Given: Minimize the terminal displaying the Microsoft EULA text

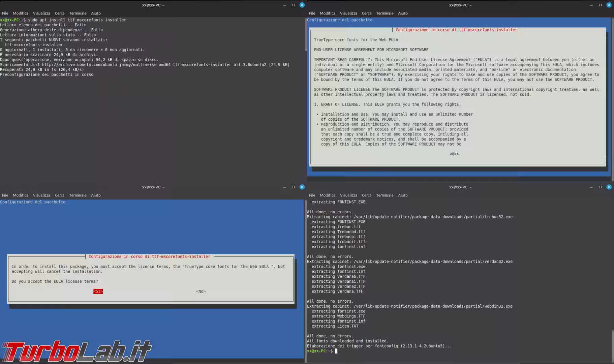Looking at the screenshot, I should [591, 5].
